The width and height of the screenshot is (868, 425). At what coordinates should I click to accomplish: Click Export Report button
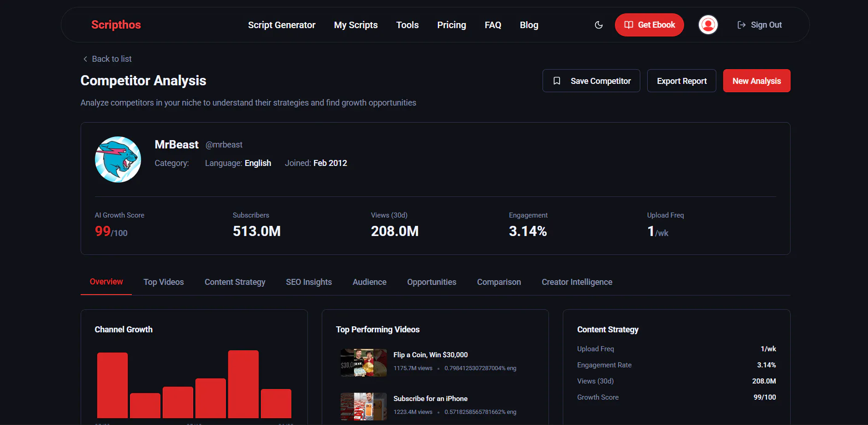click(x=682, y=81)
